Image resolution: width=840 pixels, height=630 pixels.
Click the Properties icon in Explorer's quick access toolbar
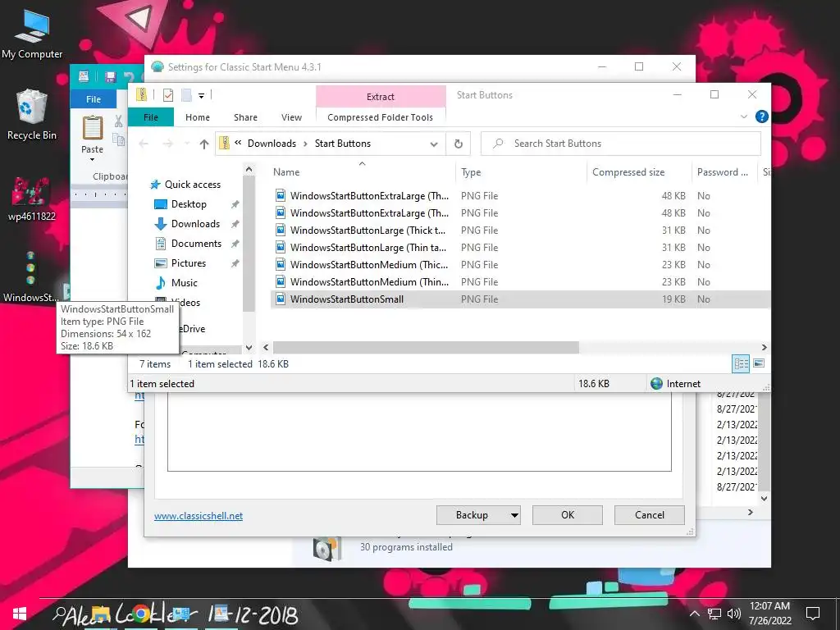pos(168,95)
